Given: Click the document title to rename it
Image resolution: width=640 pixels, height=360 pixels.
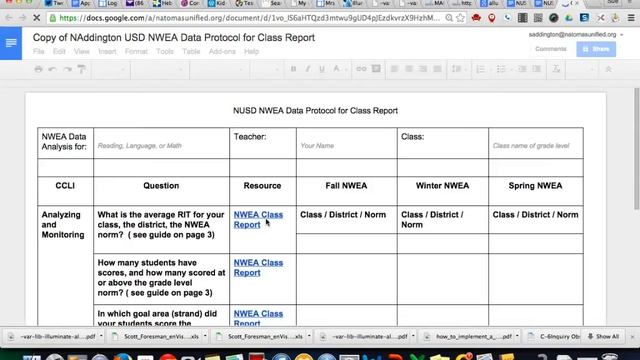Looking at the screenshot, I should pyautogui.click(x=173, y=38).
